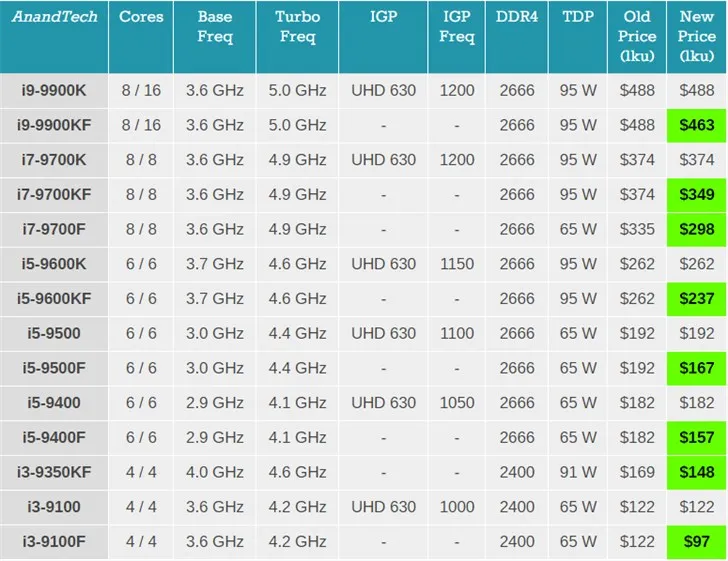Click the highlighted $97 new price
Screen dimensions: 728x561
pyautogui.click(x=696, y=541)
